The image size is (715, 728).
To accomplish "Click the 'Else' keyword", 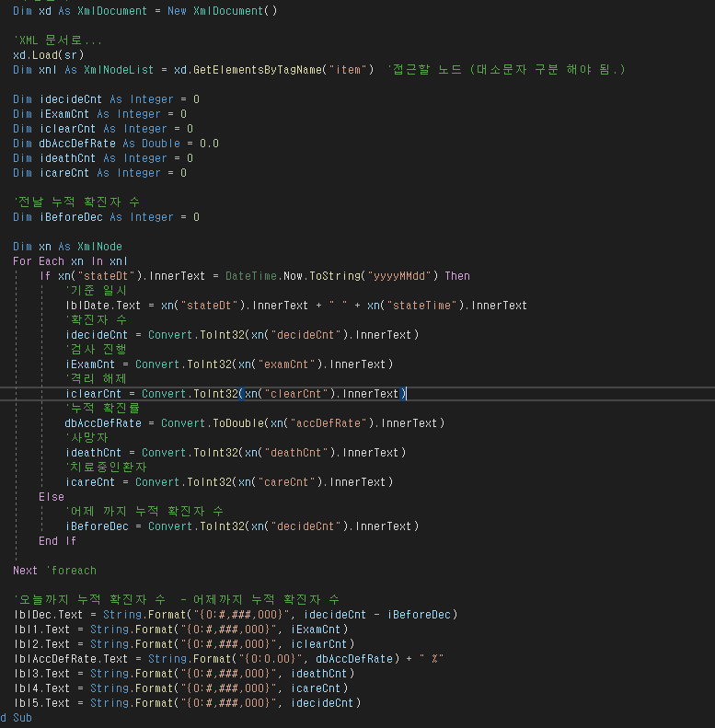I will 52,497.
